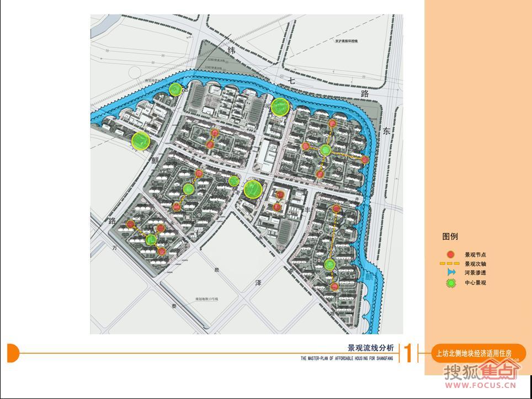Click the large orange page number 1

click(x=408, y=353)
